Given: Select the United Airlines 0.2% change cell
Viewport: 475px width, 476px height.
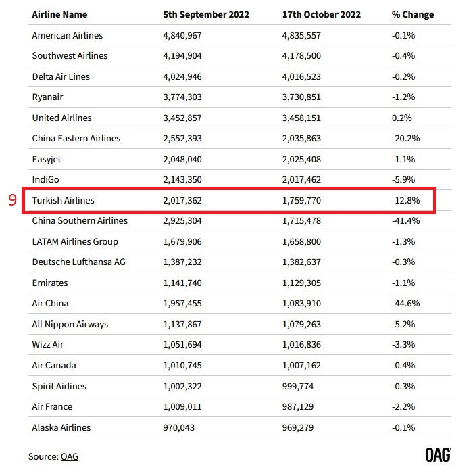Looking at the screenshot, I should [401, 118].
